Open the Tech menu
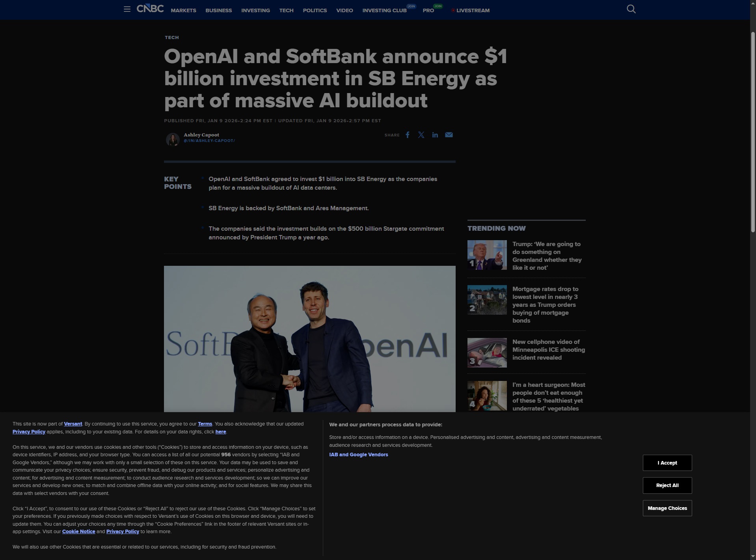Image resolution: width=756 pixels, height=560 pixels. click(287, 11)
